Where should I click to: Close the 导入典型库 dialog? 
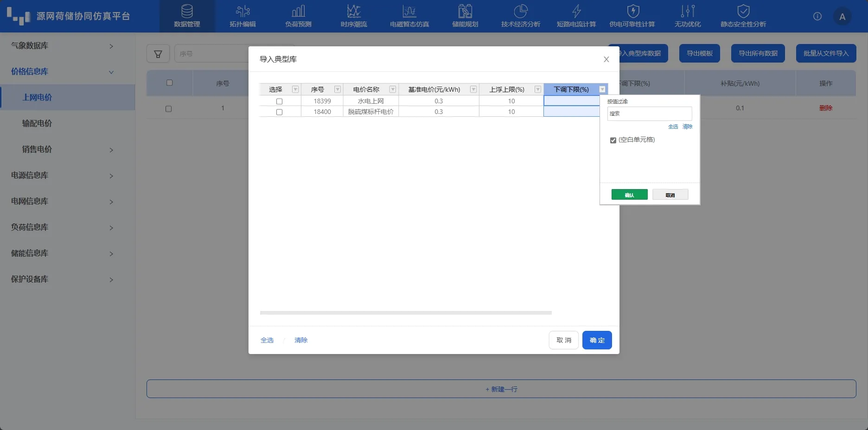tap(606, 59)
